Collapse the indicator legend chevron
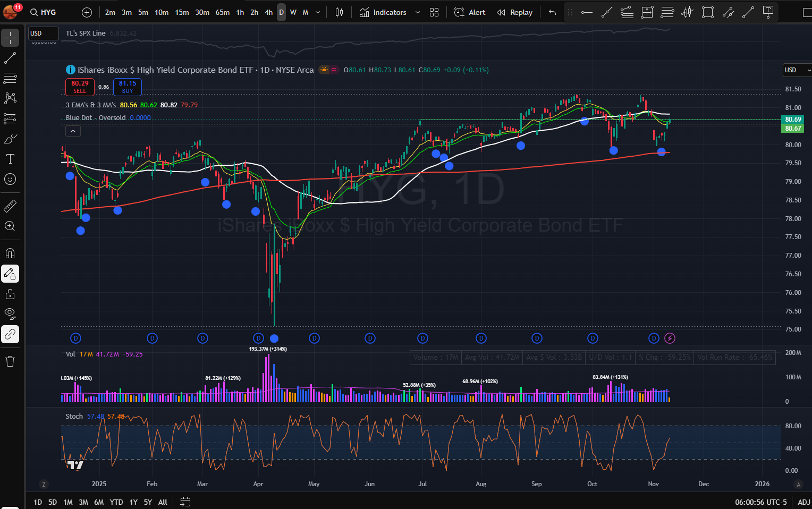This screenshot has width=812, height=509. pos(73,131)
